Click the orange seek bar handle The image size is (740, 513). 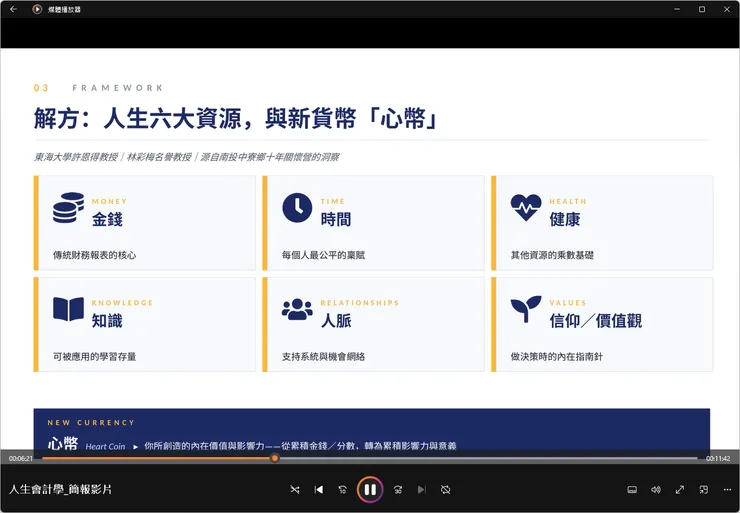click(x=275, y=458)
